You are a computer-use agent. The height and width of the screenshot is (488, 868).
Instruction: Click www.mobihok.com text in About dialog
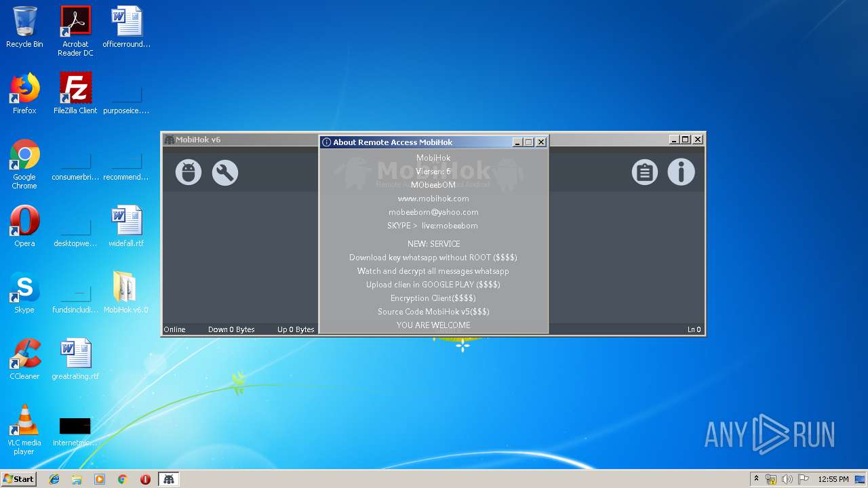coord(433,199)
